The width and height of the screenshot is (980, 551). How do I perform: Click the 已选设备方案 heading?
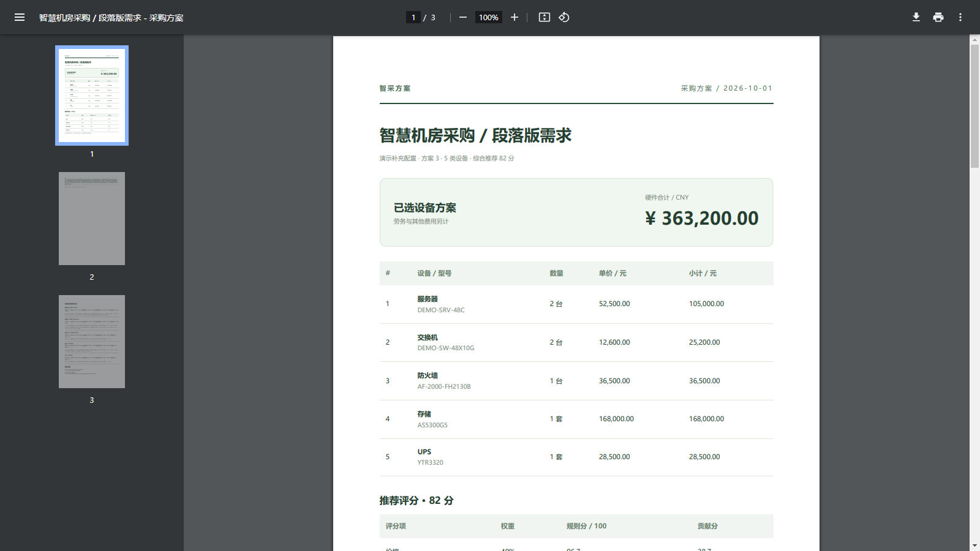(x=425, y=208)
